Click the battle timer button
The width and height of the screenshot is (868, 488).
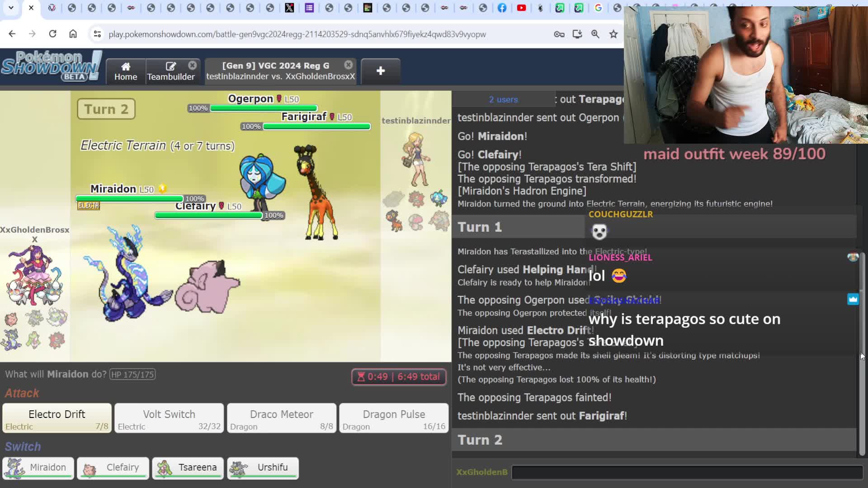point(399,377)
